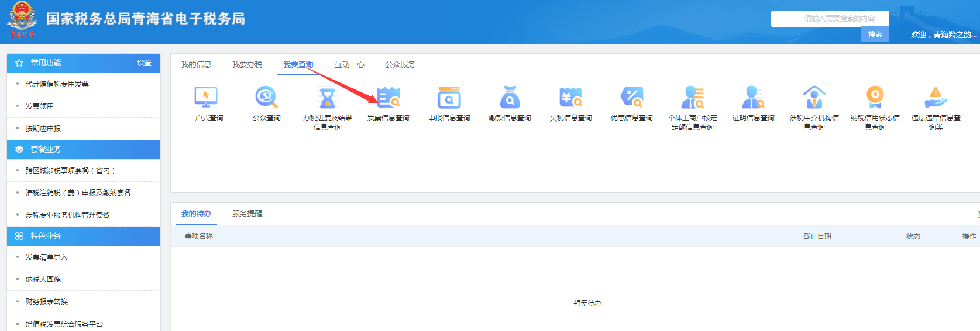This screenshot has height=331, width=980.
Task: Switch to 互动中心 tab
Action: [x=349, y=64]
